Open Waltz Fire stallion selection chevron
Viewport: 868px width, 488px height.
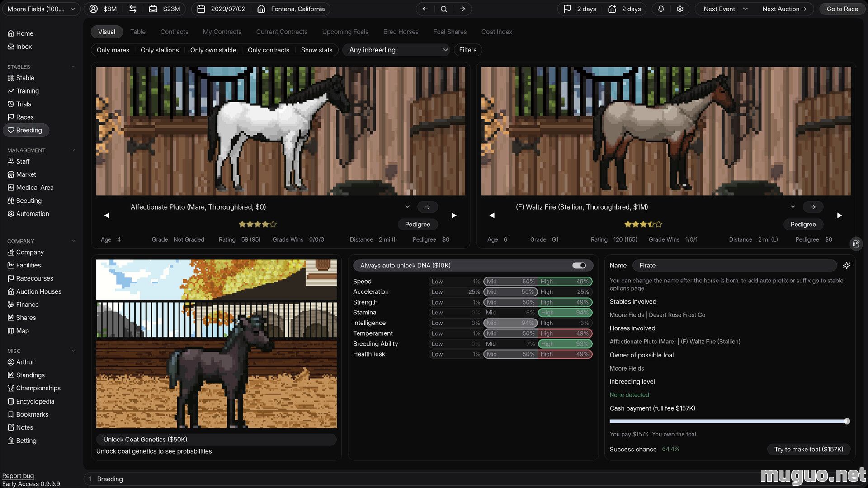(793, 207)
